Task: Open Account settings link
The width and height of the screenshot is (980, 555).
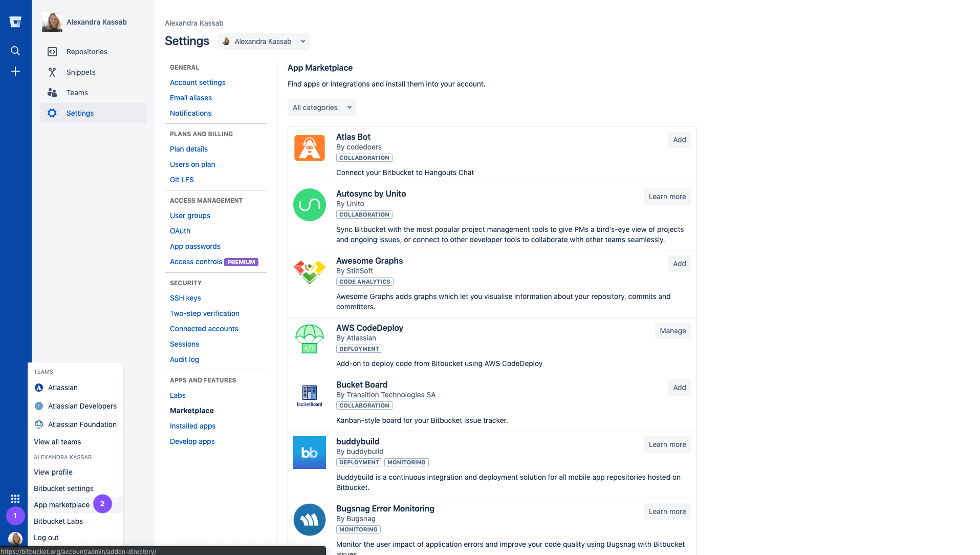Action: [x=198, y=82]
